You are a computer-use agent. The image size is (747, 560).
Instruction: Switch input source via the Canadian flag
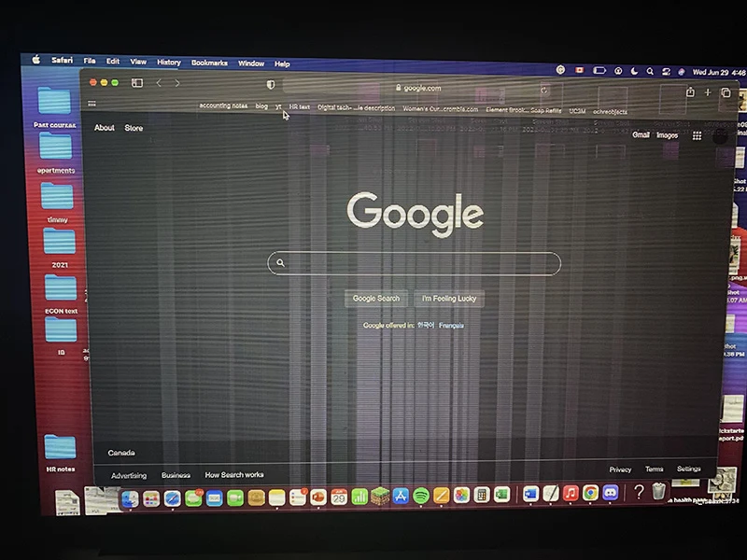point(579,70)
